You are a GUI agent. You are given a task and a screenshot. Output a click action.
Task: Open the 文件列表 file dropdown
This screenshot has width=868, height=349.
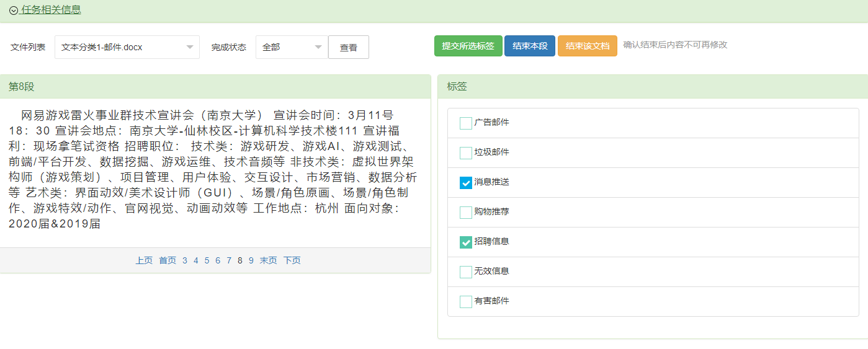point(127,47)
